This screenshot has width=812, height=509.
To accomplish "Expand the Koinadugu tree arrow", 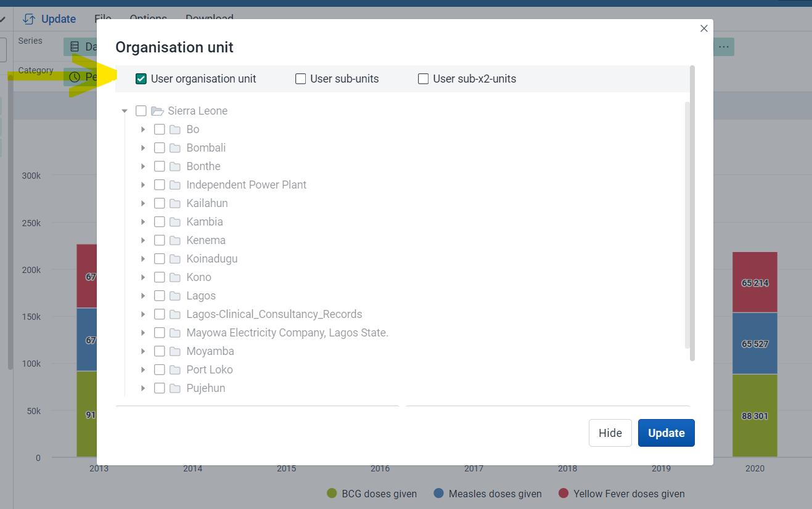I will (x=143, y=259).
